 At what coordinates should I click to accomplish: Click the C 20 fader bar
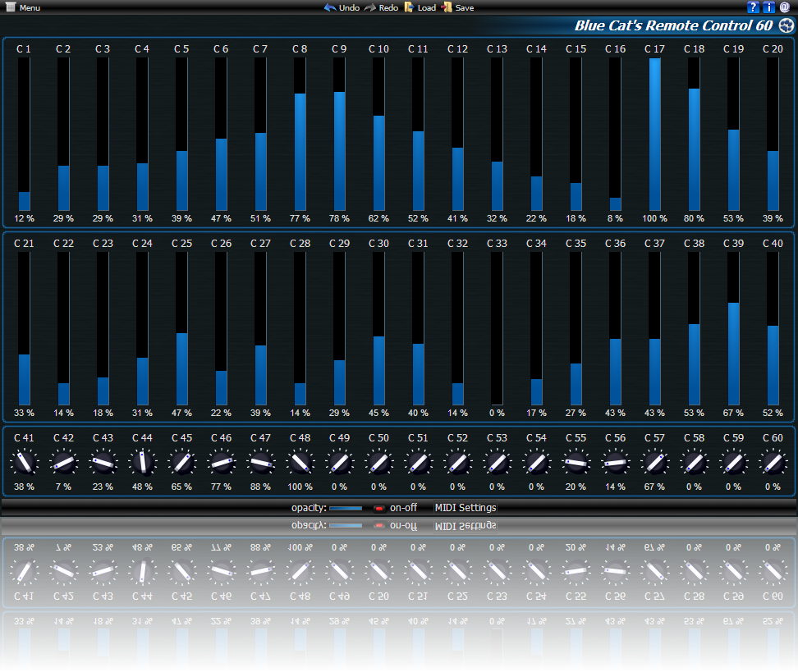pyautogui.click(x=773, y=134)
